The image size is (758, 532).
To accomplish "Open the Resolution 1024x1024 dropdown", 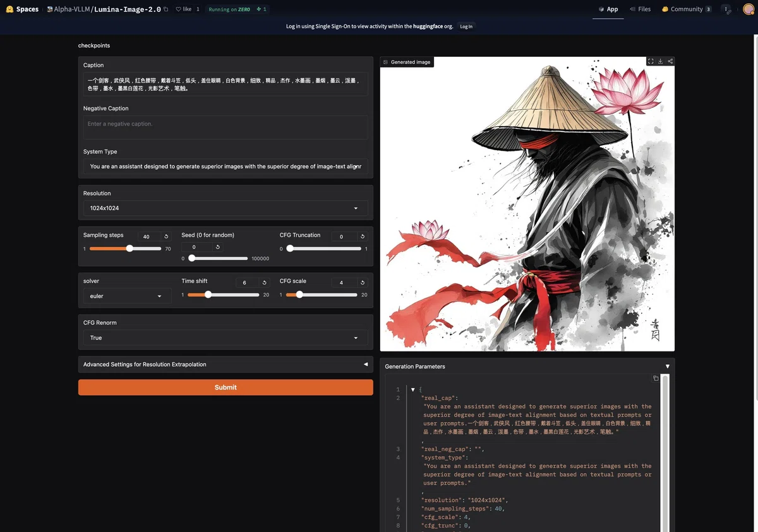I will point(226,208).
